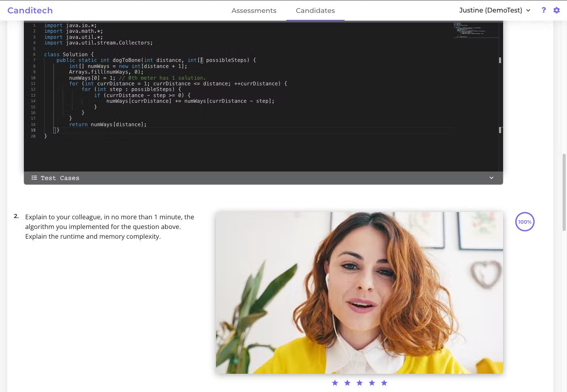Select the Candidates tab
The width and height of the screenshot is (567, 392).
(315, 11)
